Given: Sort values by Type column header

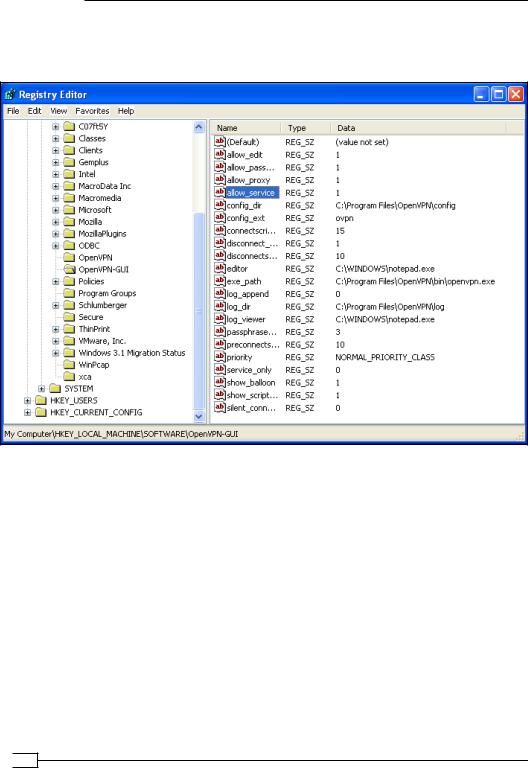Looking at the screenshot, I should tap(306, 128).
